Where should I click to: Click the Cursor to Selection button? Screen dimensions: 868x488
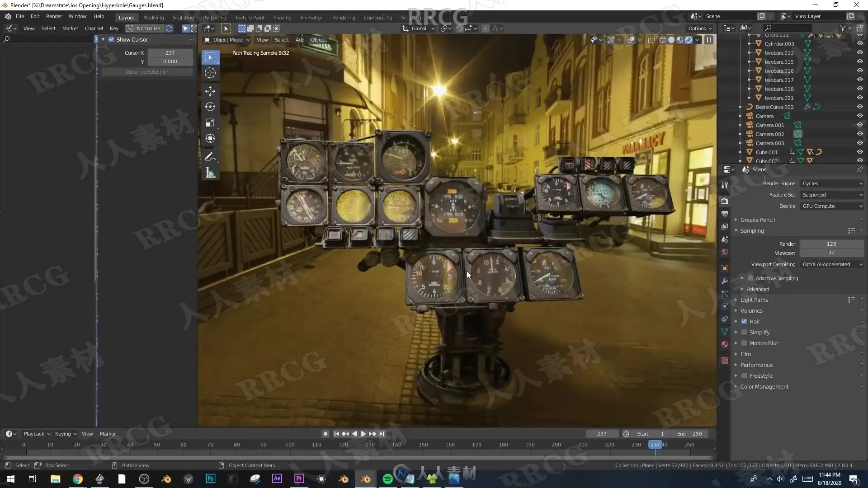point(147,72)
